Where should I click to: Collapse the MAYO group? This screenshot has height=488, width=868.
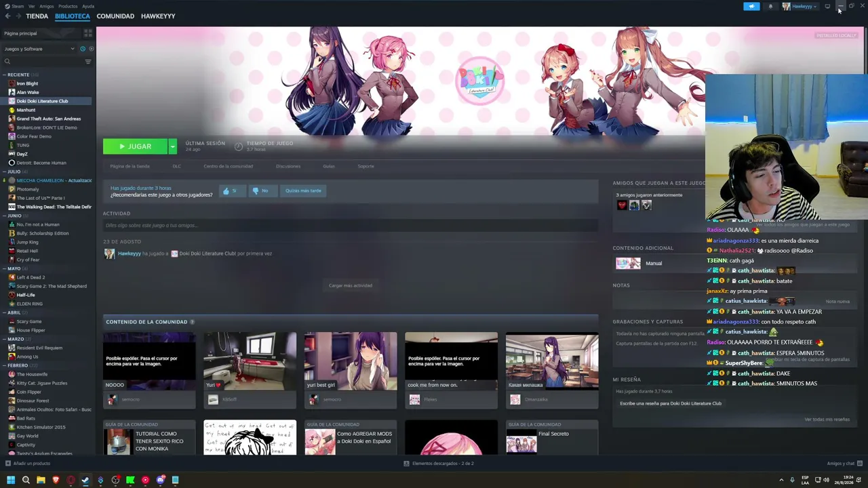[4, 268]
